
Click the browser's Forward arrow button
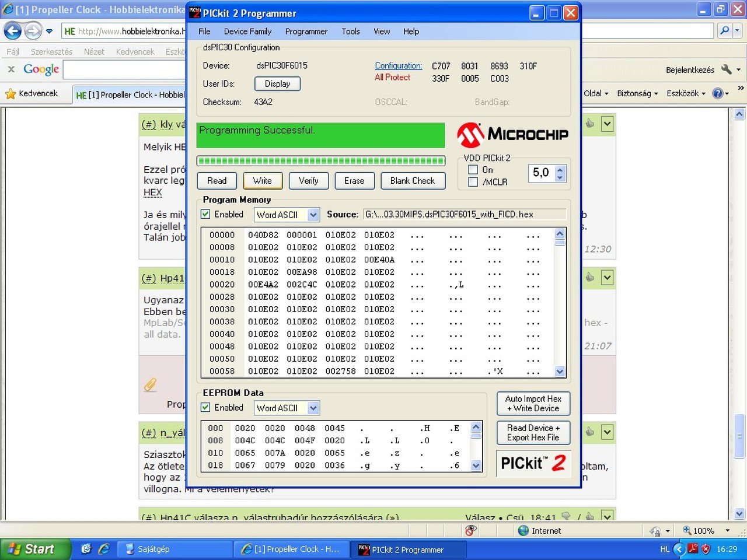(33, 31)
